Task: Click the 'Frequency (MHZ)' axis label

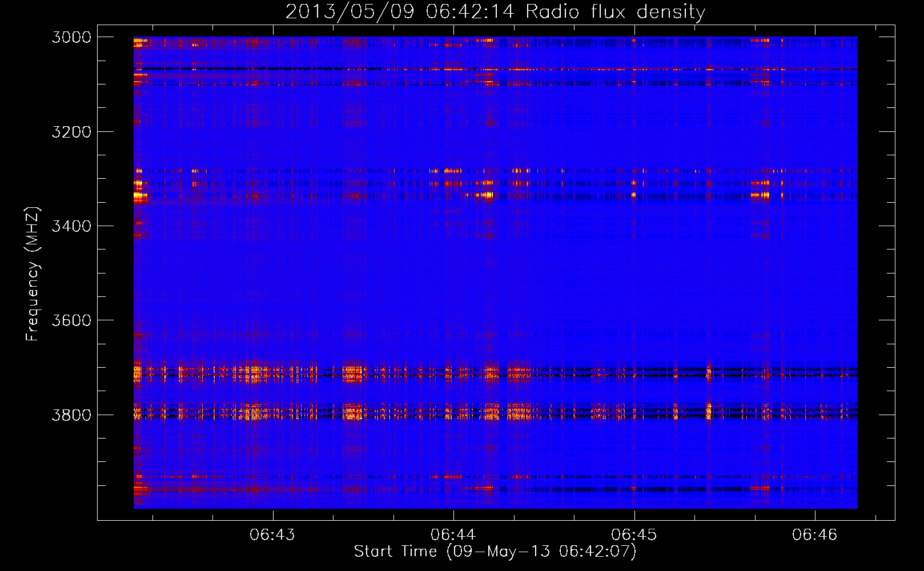Action: [33, 274]
